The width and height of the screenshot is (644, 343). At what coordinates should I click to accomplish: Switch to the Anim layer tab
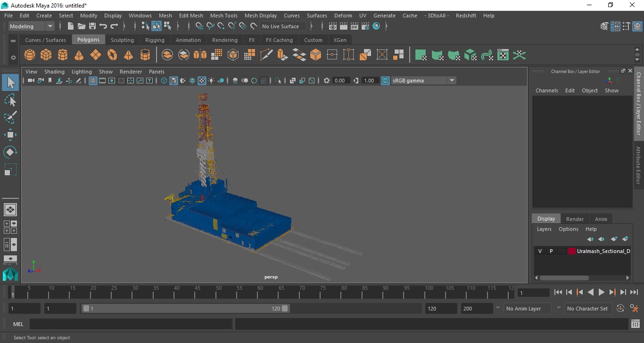601,219
